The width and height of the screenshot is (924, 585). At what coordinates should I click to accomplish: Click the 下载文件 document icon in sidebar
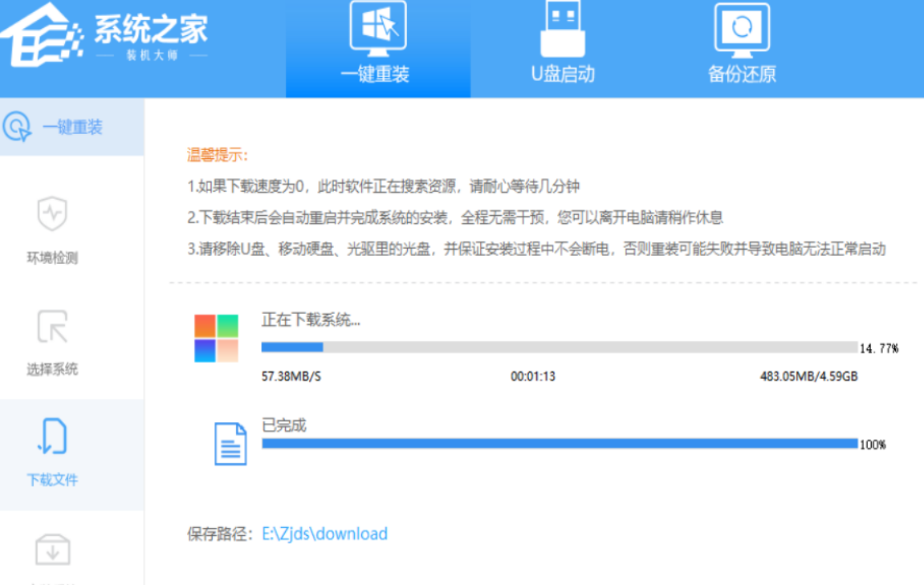[52, 437]
